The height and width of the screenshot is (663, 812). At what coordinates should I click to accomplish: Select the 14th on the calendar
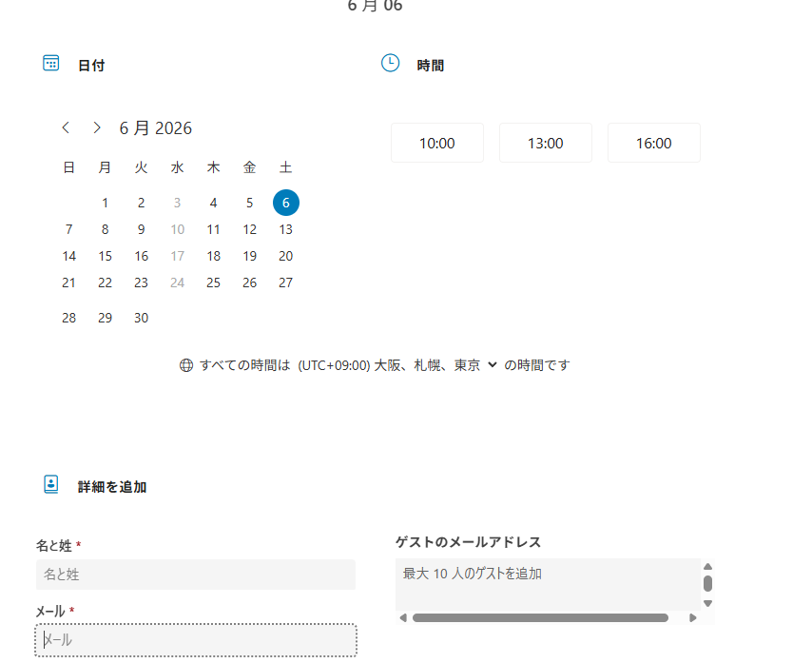coord(68,256)
